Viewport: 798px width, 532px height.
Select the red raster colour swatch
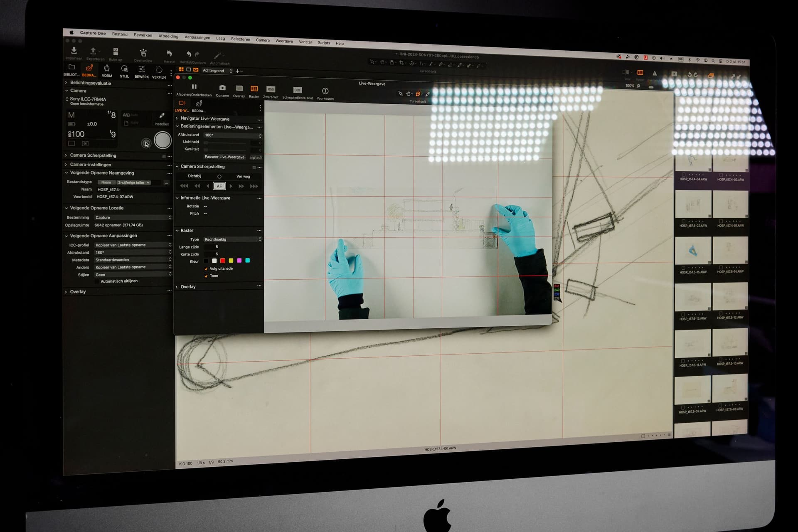223,261
